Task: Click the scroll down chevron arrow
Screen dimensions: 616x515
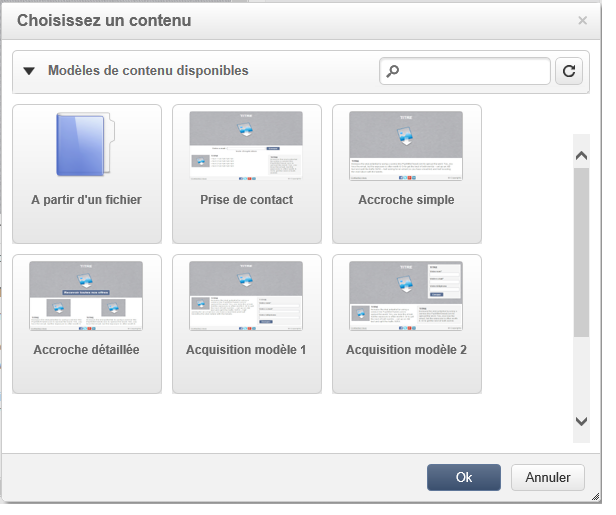Action: [x=581, y=421]
